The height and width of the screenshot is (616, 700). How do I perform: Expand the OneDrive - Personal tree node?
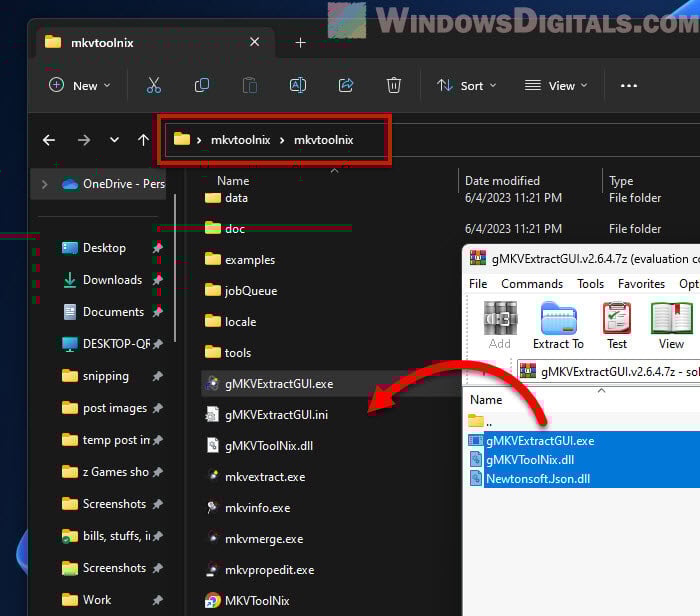coord(44,184)
